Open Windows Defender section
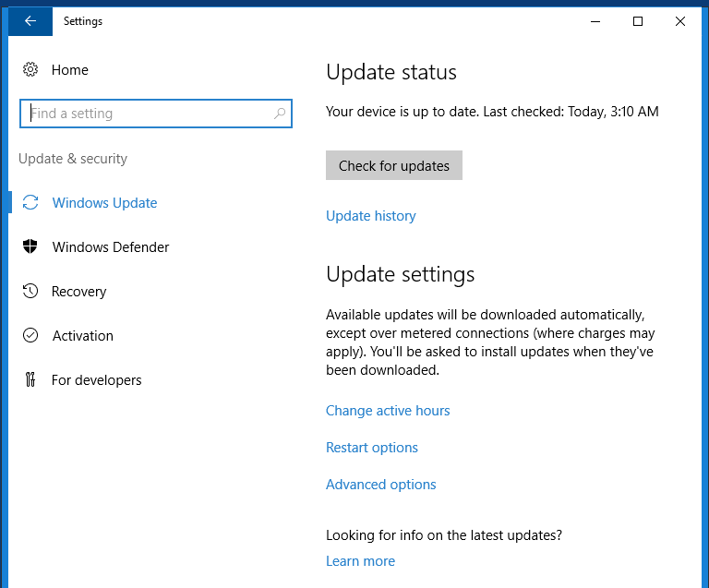The width and height of the screenshot is (709, 588). coord(111,247)
